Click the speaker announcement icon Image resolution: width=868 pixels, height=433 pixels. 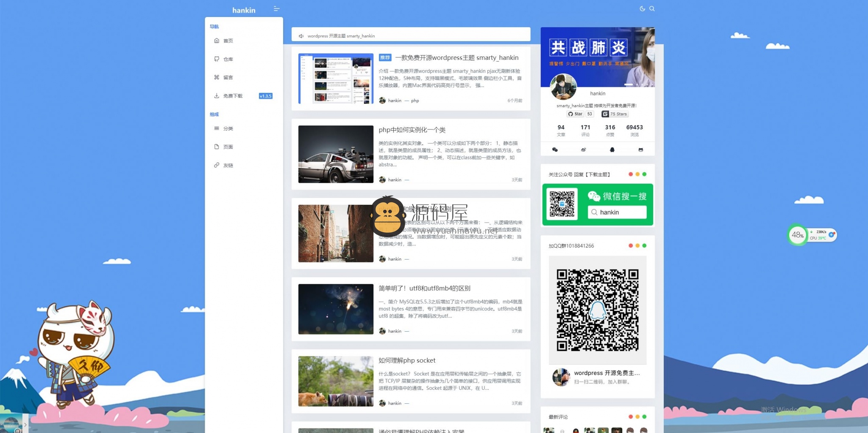pyautogui.click(x=301, y=36)
